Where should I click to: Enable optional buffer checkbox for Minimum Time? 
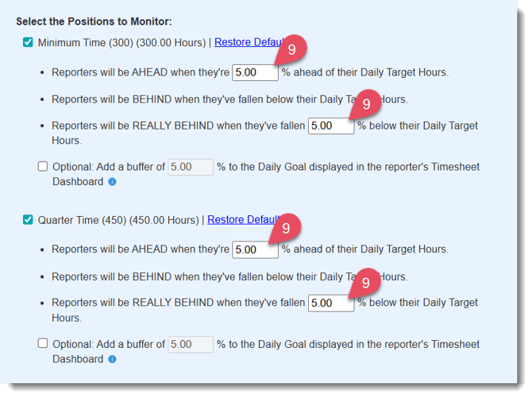43,167
